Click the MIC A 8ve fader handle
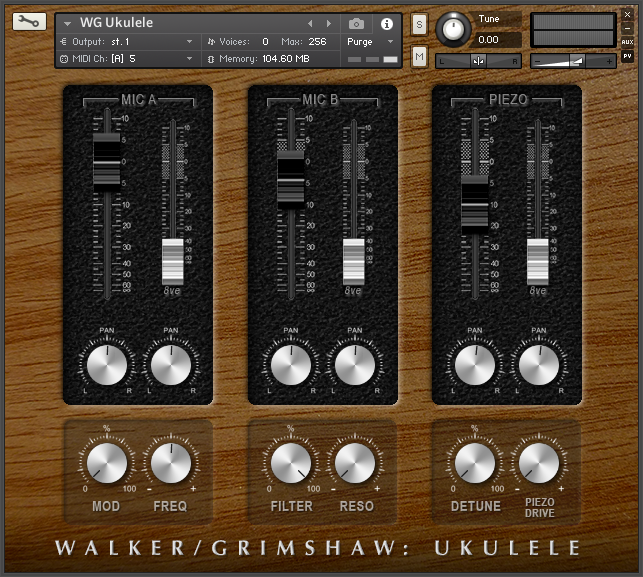 pyautogui.click(x=173, y=262)
